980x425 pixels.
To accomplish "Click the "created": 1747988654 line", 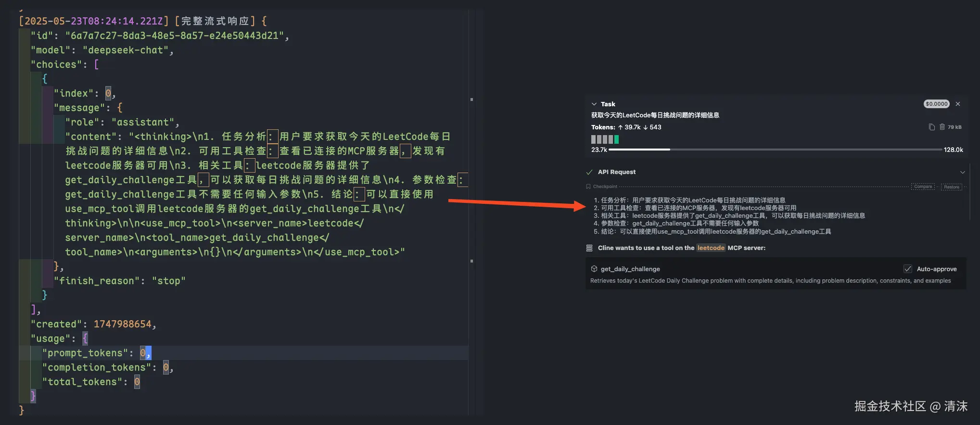I will (94, 324).
